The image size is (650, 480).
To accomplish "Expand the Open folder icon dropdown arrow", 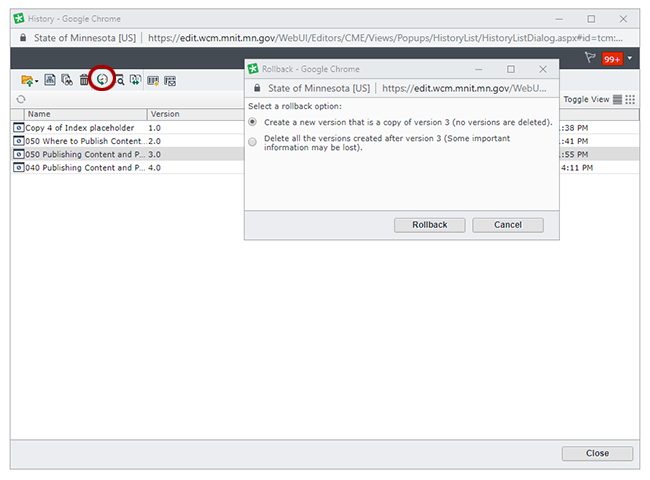I will click(x=37, y=81).
